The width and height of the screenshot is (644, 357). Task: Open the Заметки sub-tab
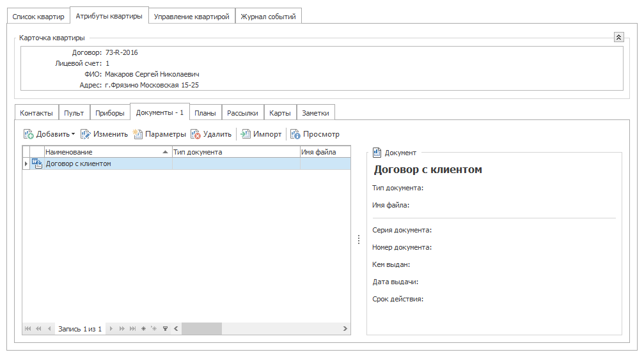tap(315, 113)
